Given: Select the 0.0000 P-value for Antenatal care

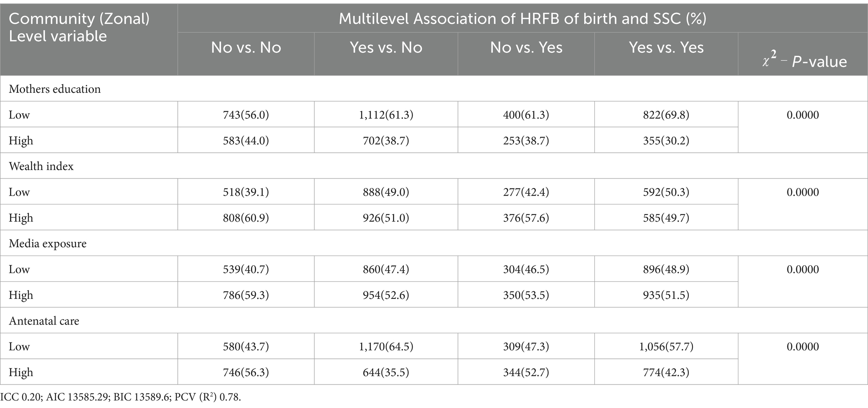Looking at the screenshot, I should click(803, 347).
